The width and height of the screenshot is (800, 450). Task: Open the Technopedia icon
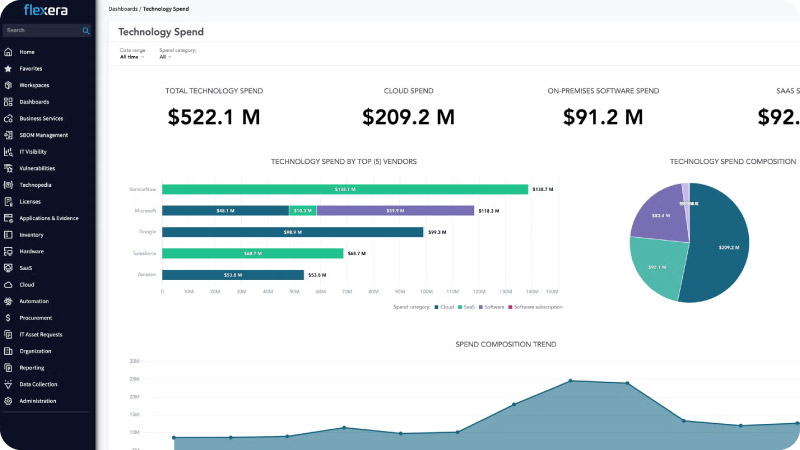8,185
